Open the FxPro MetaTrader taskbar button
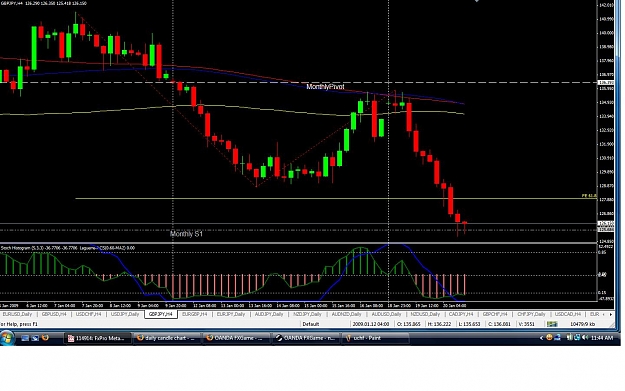 click(97, 338)
